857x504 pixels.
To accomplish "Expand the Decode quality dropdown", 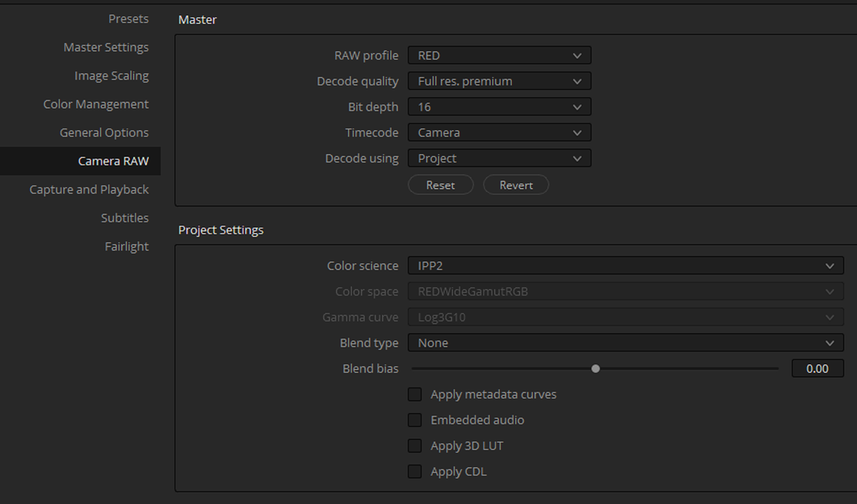I will point(499,81).
